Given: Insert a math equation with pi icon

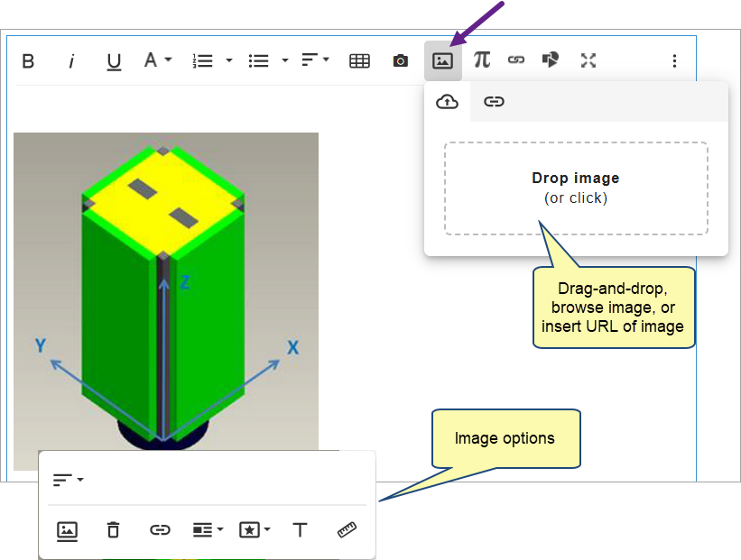Looking at the screenshot, I should 482,60.
